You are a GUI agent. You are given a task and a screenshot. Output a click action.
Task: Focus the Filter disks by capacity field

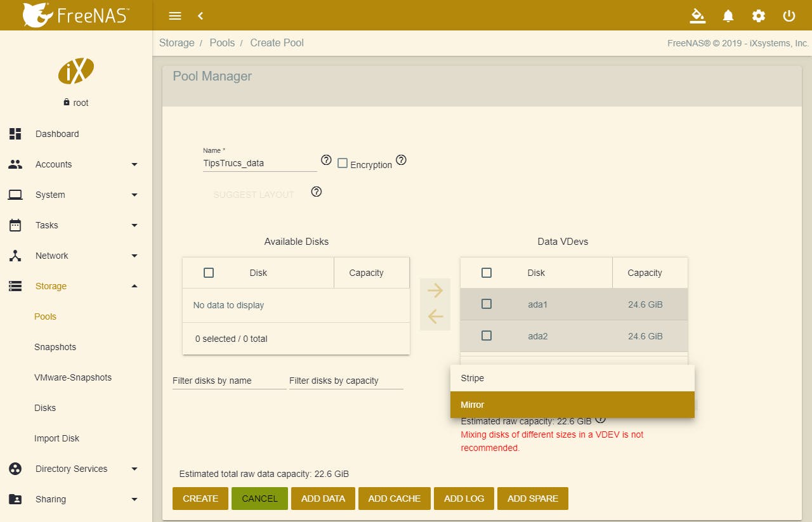tap(346, 381)
